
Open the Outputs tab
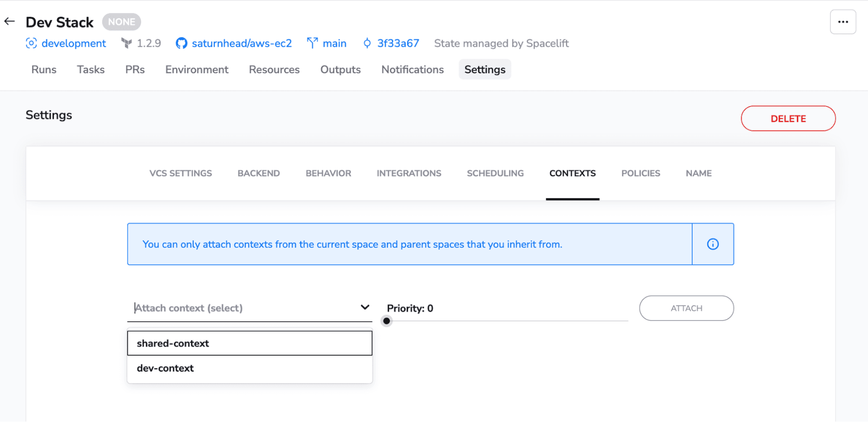pos(340,69)
